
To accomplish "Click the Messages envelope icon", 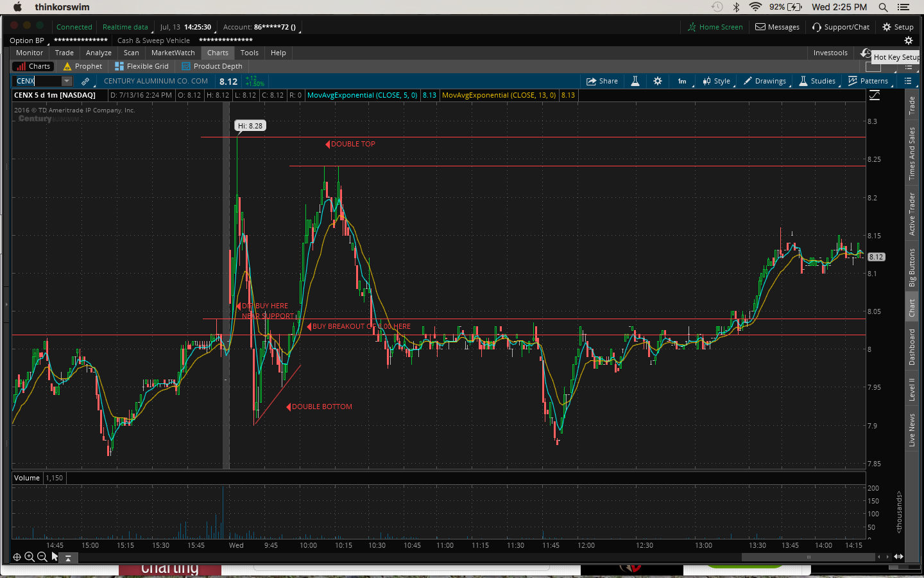I will pyautogui.click(x=760, y=27).
